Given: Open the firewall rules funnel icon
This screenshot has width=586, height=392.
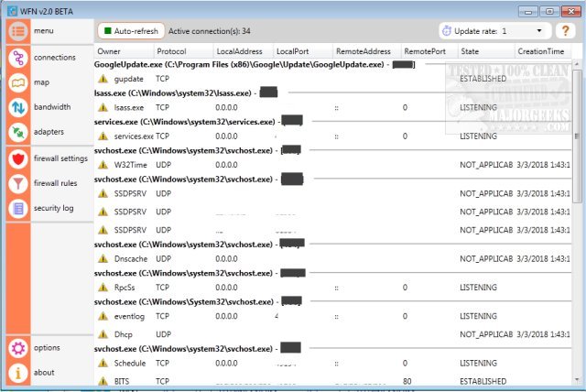Looking at the screenshot, I should pyautogui.click(x=18, y=183).
